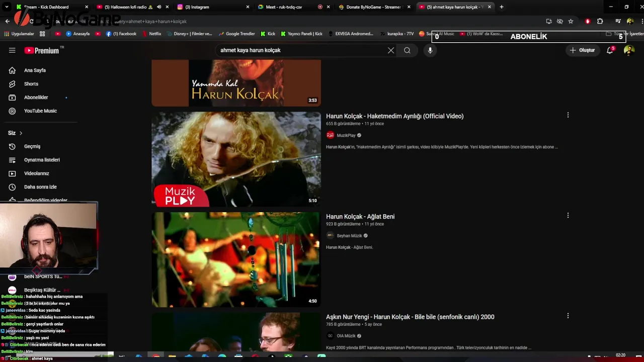Open Abonelikler in the sidebar
The width and height of the screenshot is (644, 362).
point(36,98)
